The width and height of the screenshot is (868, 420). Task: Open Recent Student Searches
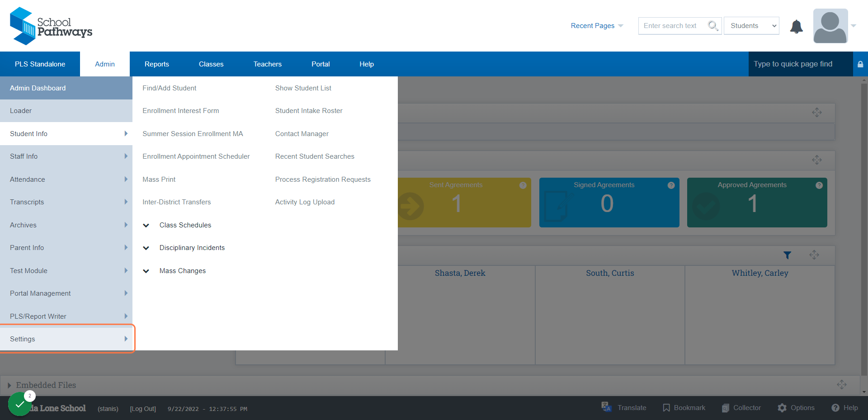point(315,156)
